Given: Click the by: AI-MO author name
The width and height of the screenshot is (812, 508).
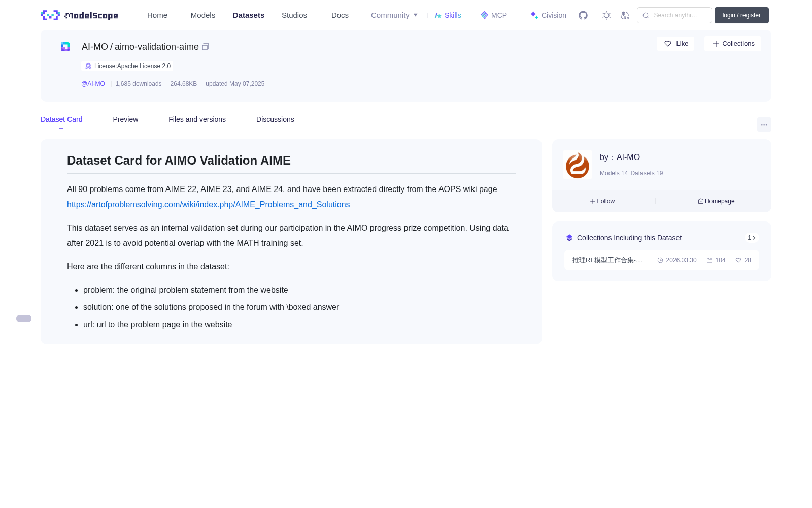Looking at the screenshot, I should pyautogui.click(x=620, y=157).
